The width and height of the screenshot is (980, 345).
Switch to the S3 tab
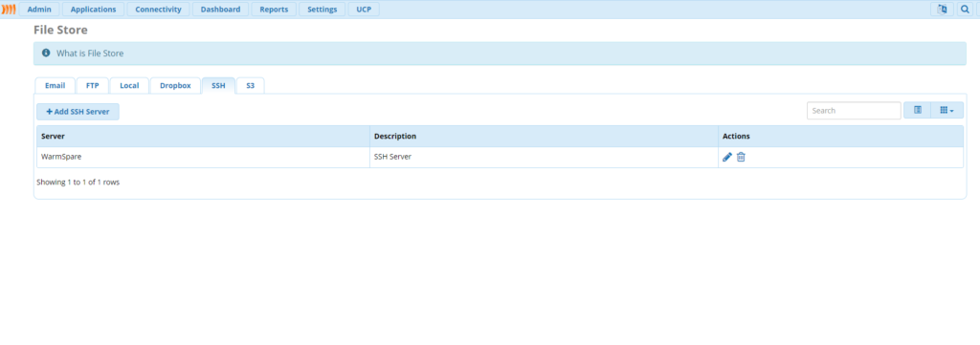250,85
